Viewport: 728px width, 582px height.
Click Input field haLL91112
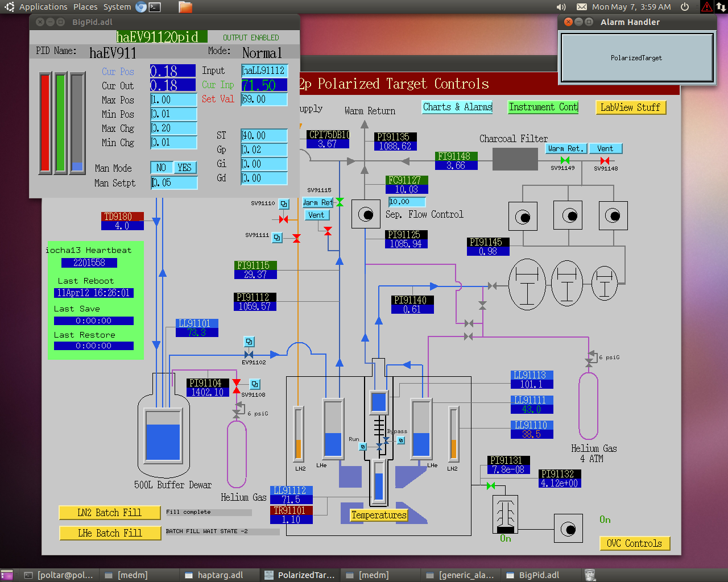click(x=264, y=70)
